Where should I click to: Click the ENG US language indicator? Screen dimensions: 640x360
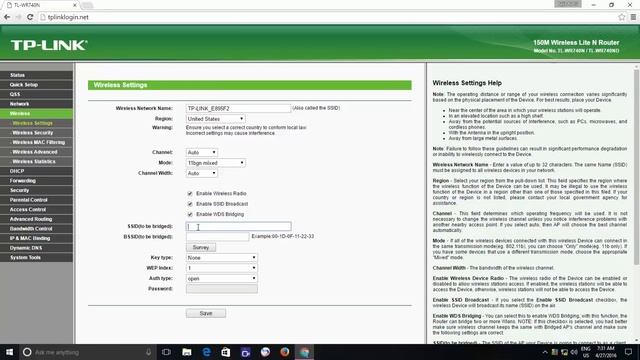coord(586,352)
